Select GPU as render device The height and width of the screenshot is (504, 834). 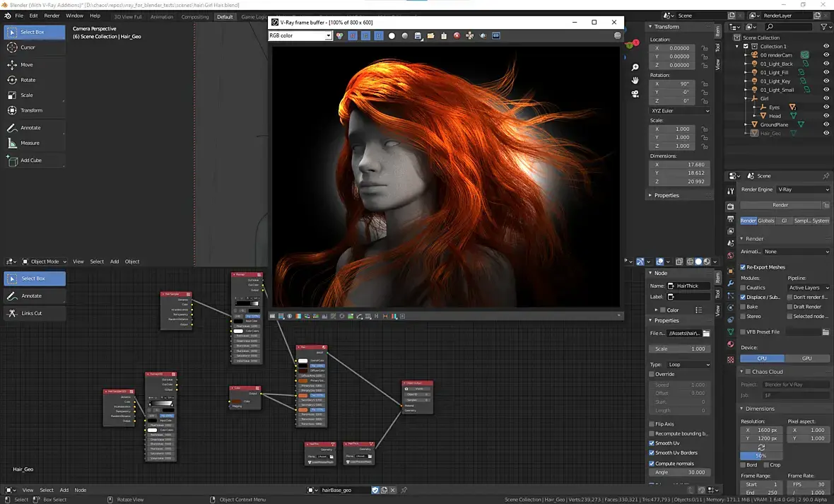(807, 358)
